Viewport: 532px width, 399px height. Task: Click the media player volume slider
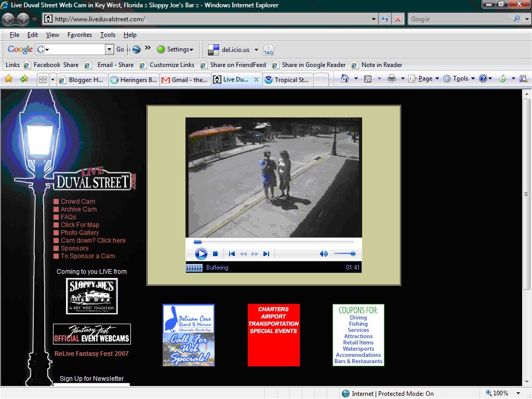click(344, 254)
